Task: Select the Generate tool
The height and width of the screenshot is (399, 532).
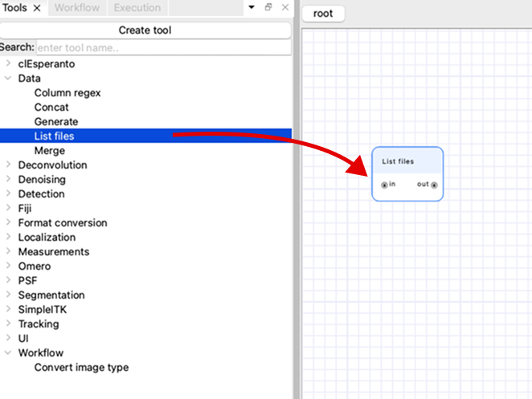Action: [56, 122]
